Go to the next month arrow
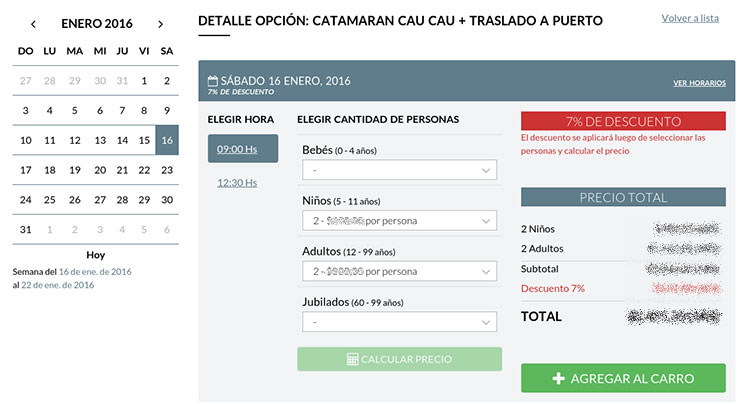The image size is (750, 404). (161, 24)
